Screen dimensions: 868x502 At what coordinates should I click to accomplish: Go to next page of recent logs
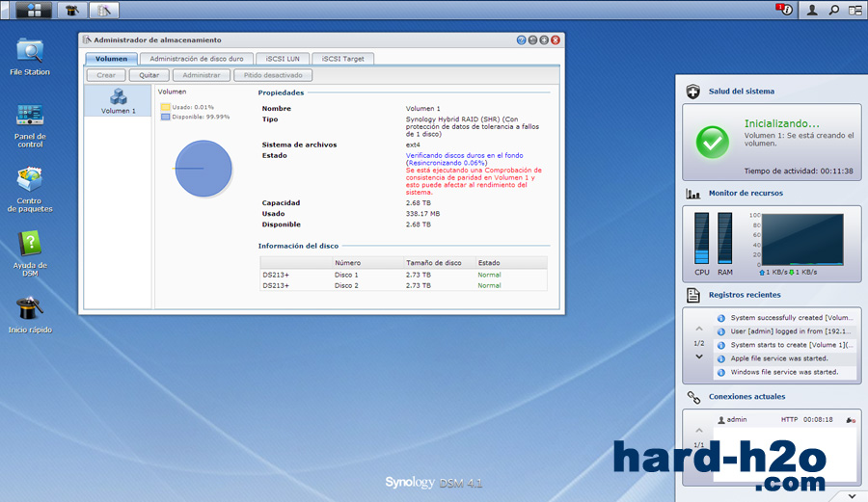[698, 357]
